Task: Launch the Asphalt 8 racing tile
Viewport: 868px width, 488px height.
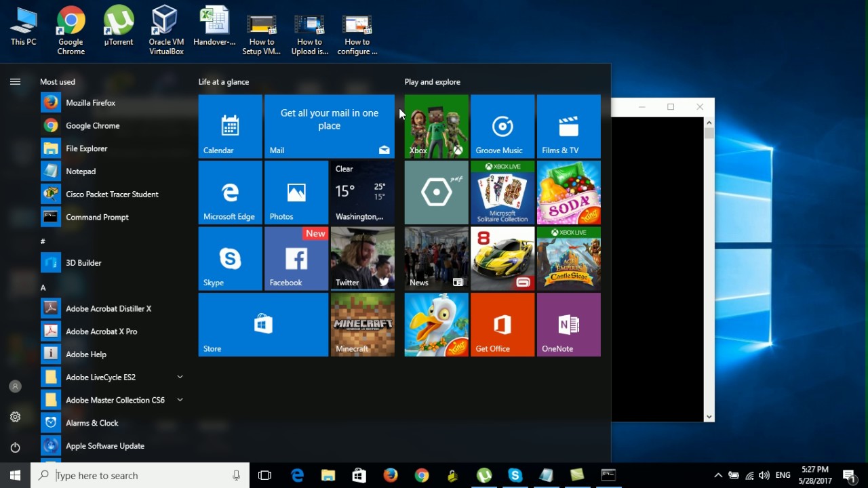Action: pyautogui.click(x=502, y=258)
